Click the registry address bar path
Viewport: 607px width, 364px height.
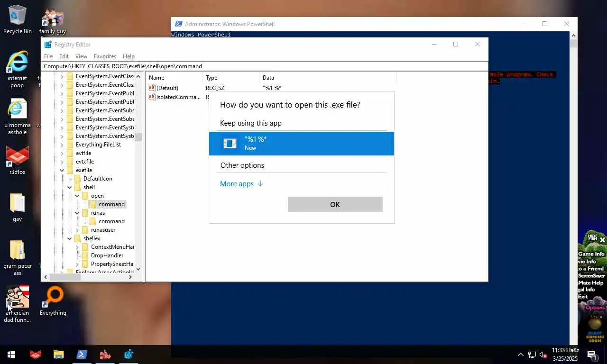(x=265, y=66)
